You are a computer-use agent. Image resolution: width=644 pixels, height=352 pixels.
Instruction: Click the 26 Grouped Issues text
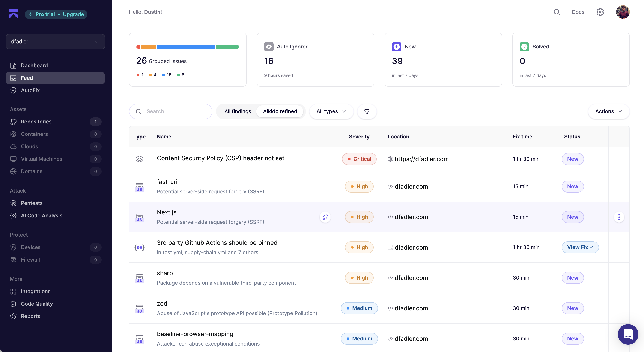[x=161, y=61]
